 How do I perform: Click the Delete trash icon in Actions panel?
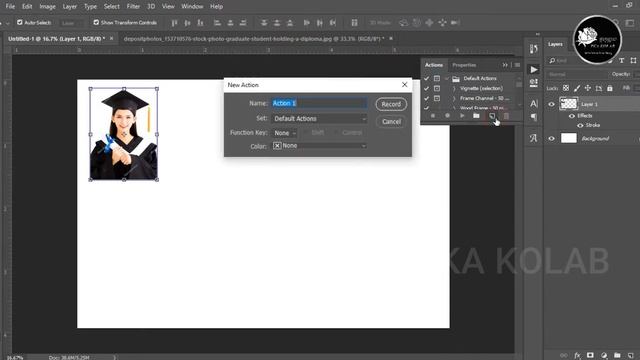(506, 116)
